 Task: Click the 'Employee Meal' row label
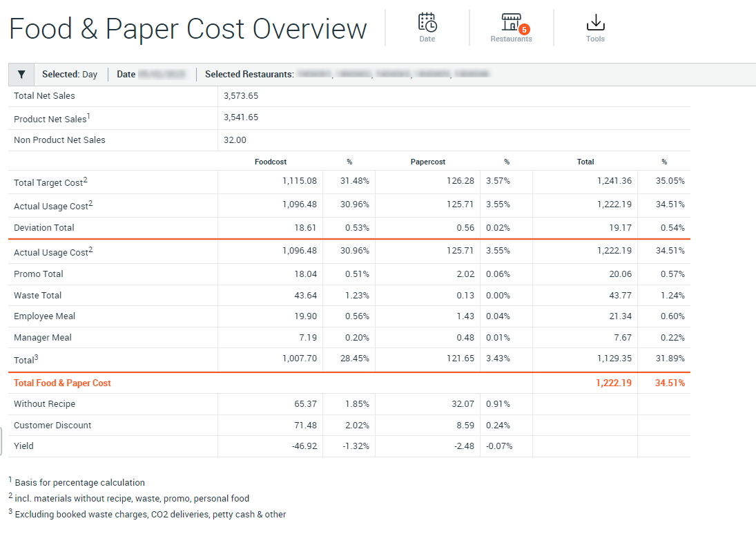pos(44,316)
